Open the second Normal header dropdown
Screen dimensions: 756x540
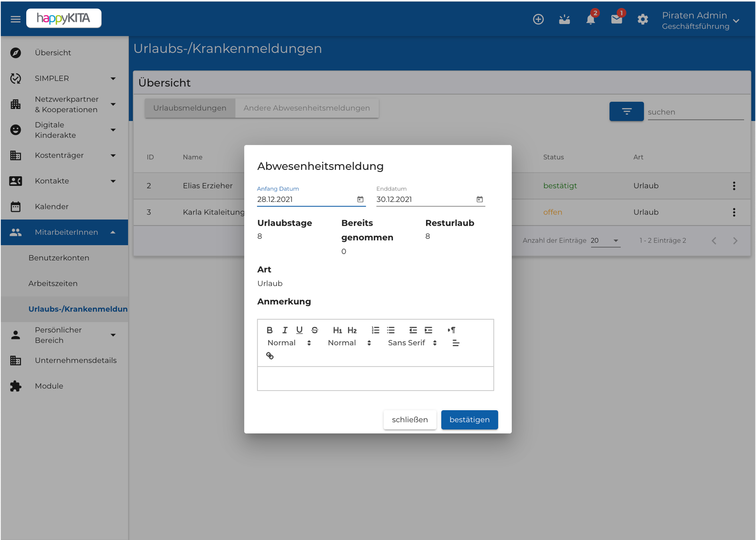(349, 343)
